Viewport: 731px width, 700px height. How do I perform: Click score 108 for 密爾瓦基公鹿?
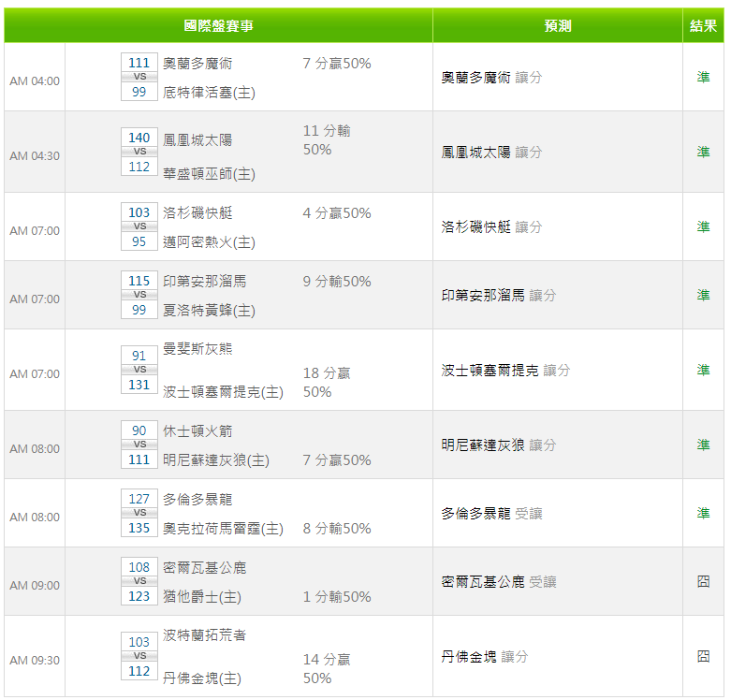pos(139,567)
